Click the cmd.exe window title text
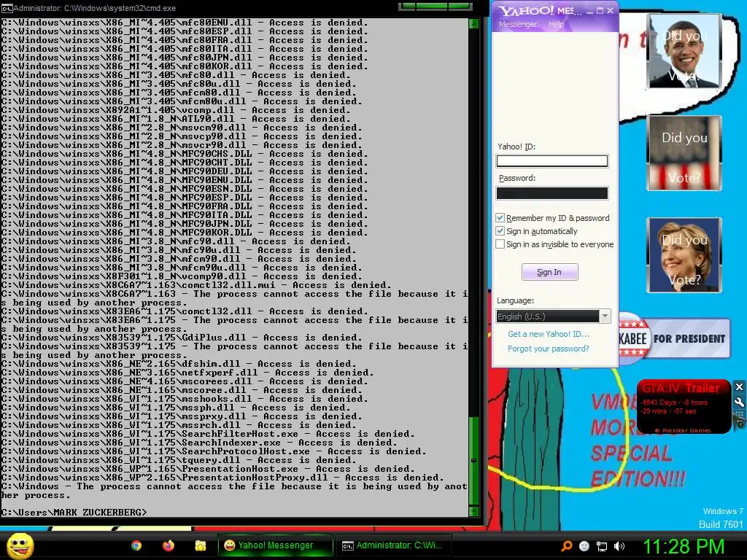This screenshot has width=747, height=560. pos(94,8)
